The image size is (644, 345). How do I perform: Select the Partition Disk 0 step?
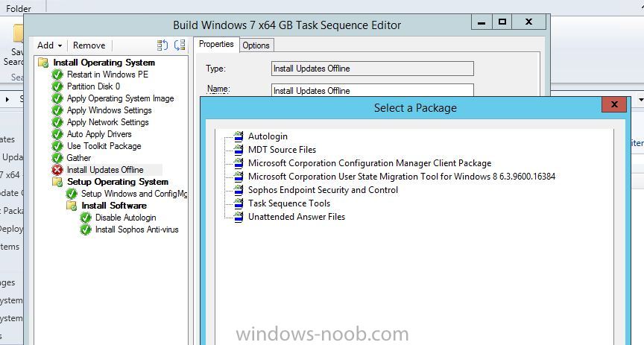[x=94, y=86]
